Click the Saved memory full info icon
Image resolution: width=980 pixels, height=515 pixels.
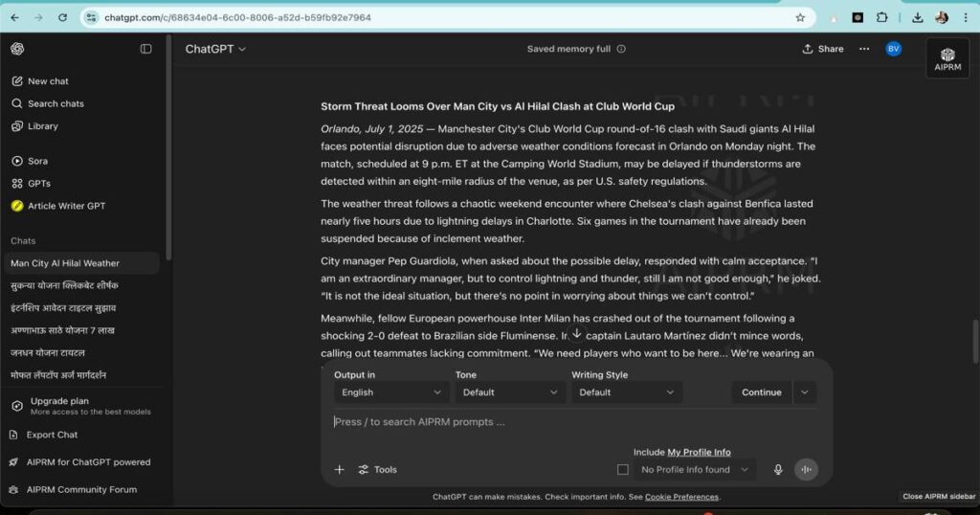click(621, 49)
